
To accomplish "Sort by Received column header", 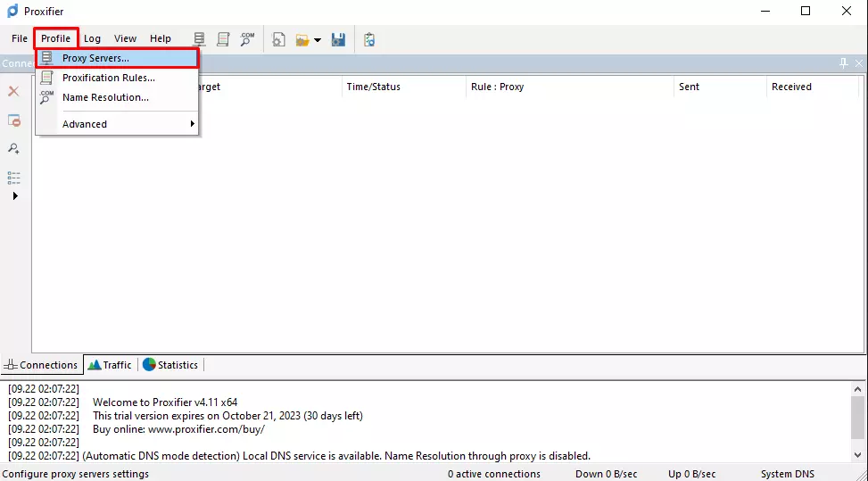I will tap(813, 87).
